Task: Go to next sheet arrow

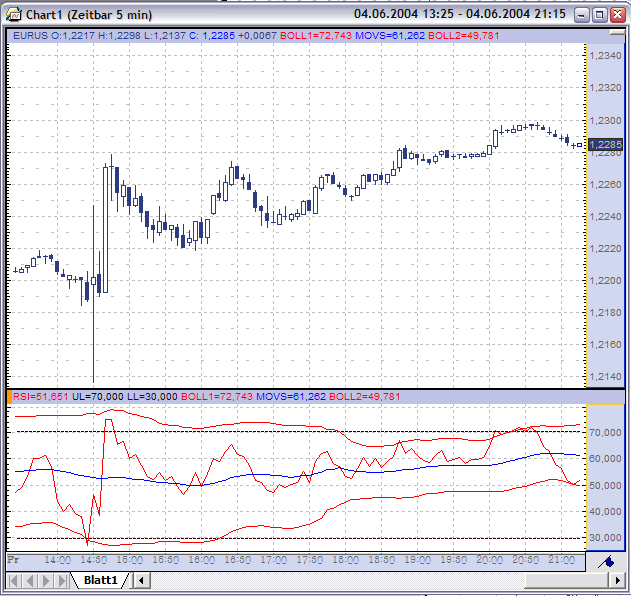Action: click(x=46, y=580)
